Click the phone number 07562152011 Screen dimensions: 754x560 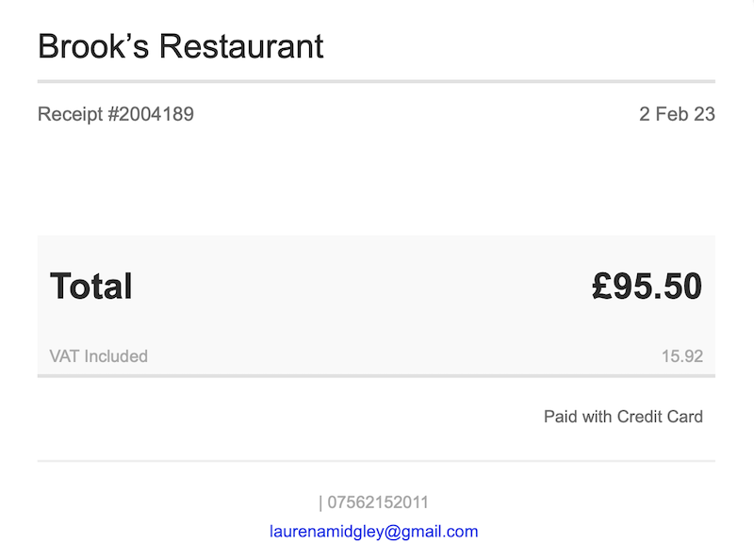tap(377, 503)
